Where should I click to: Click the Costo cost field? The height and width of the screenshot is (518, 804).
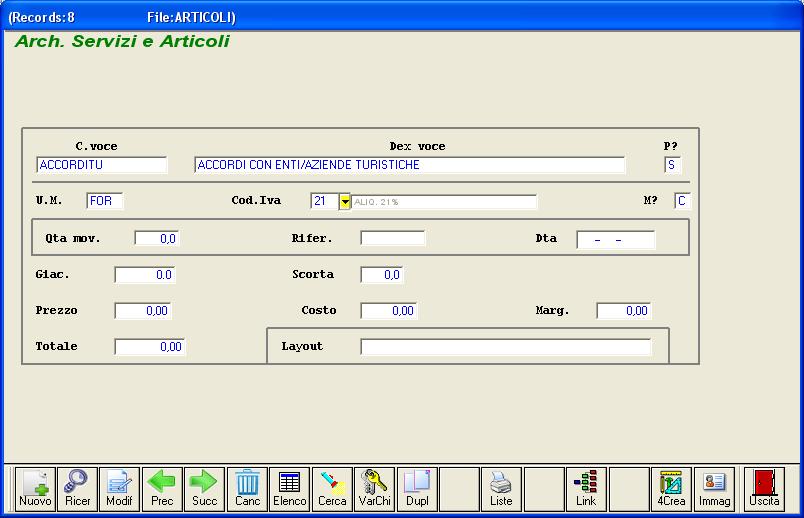pos(389,311)
